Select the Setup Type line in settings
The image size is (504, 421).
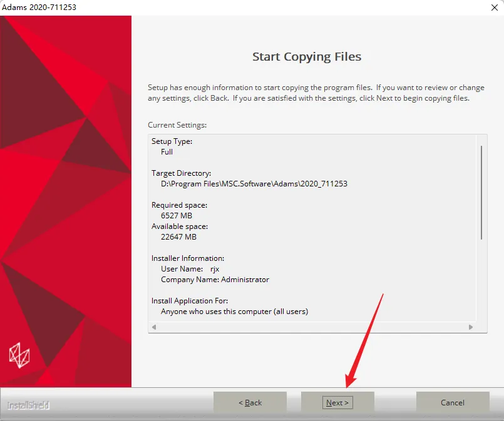coord(172,141)
